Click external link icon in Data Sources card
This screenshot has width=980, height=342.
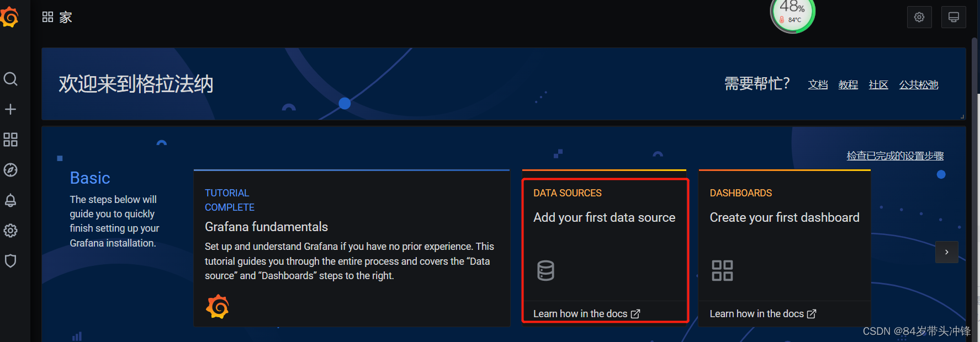click(635, 314)
